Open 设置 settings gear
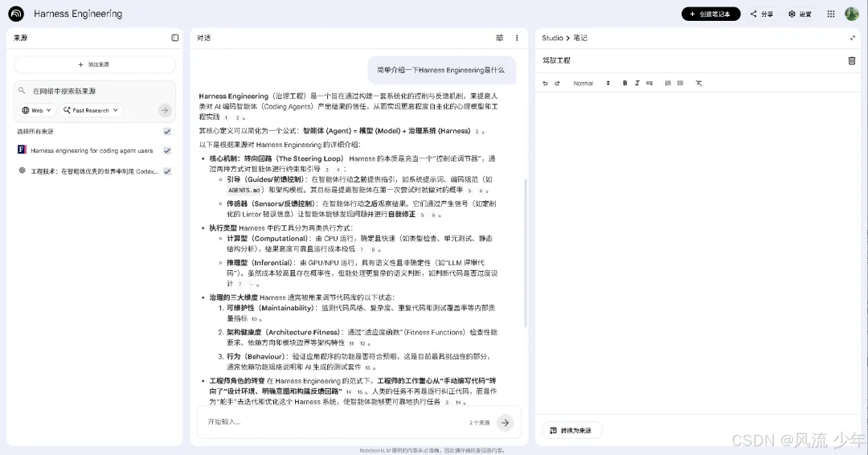This screenshot has width=868, height=455. pyautogui.click(x=800, y=14)
